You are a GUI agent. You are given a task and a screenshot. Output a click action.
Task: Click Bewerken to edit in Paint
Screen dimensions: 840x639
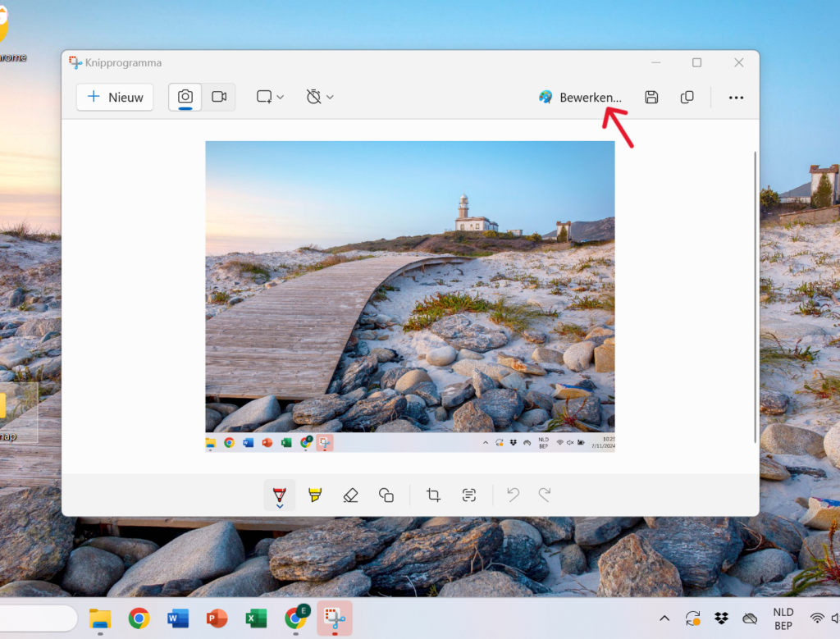click(x=580, y=97)
